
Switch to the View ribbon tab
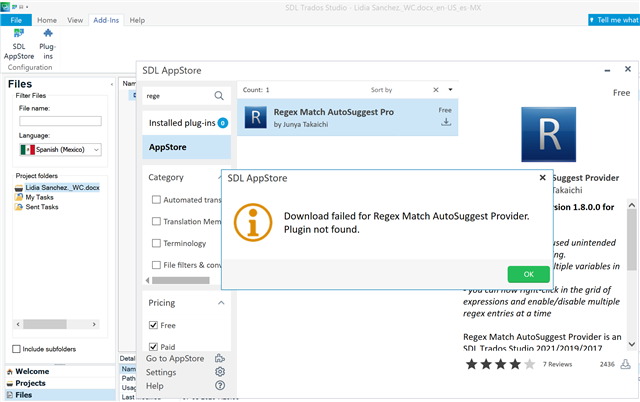click(x=75, y=20)
